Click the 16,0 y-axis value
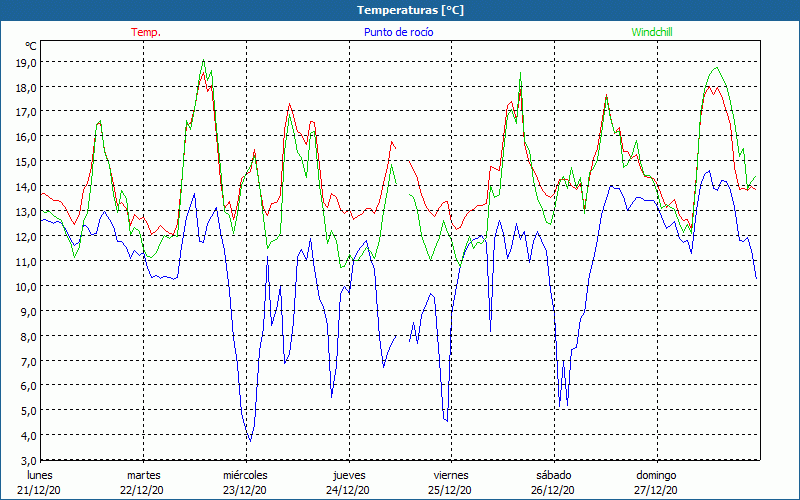This screenshot has height=500, width=800. 26,137
